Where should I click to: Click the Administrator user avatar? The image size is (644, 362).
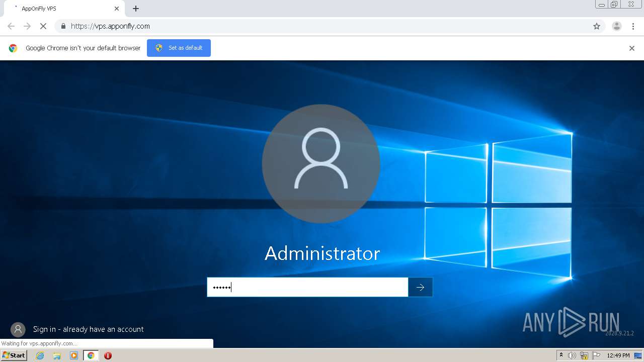click(x=321, y=163)
